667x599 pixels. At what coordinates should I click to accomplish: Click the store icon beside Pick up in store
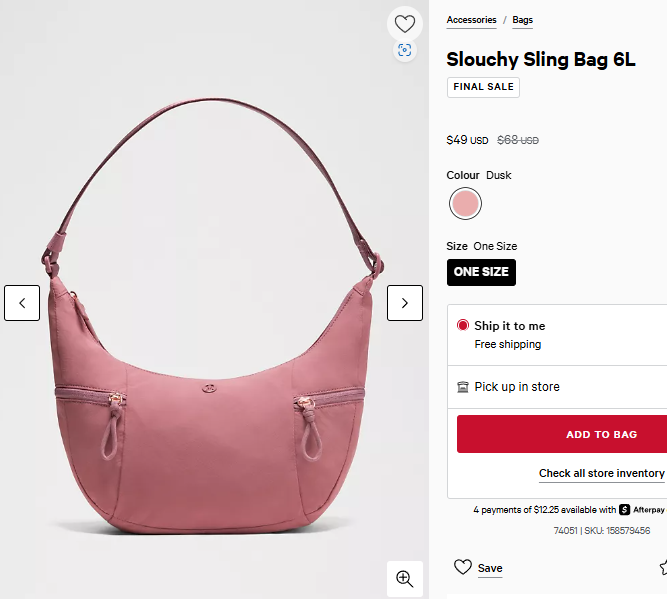click(x=462, y=387)
